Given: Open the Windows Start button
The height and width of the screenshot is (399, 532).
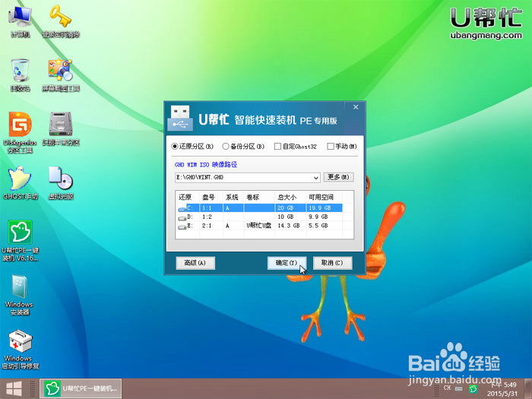Looking at the screenshot, I should click(14, 389).
